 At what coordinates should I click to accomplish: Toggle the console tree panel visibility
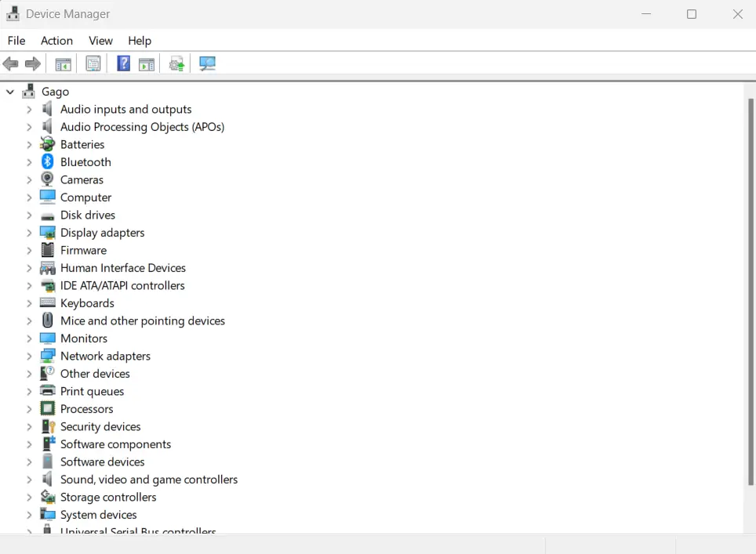[x=64, y=63]
